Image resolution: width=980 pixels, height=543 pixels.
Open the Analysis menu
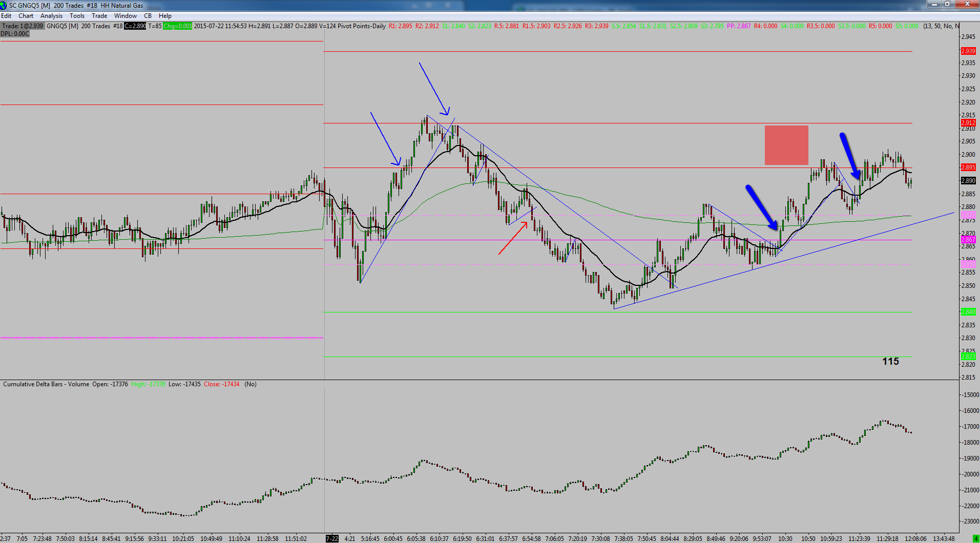coord(51,16)
